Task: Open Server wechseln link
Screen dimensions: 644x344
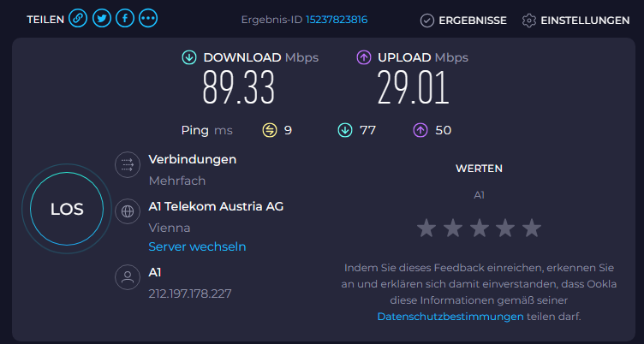Action: pyautogui.click(x=197, y=246)
